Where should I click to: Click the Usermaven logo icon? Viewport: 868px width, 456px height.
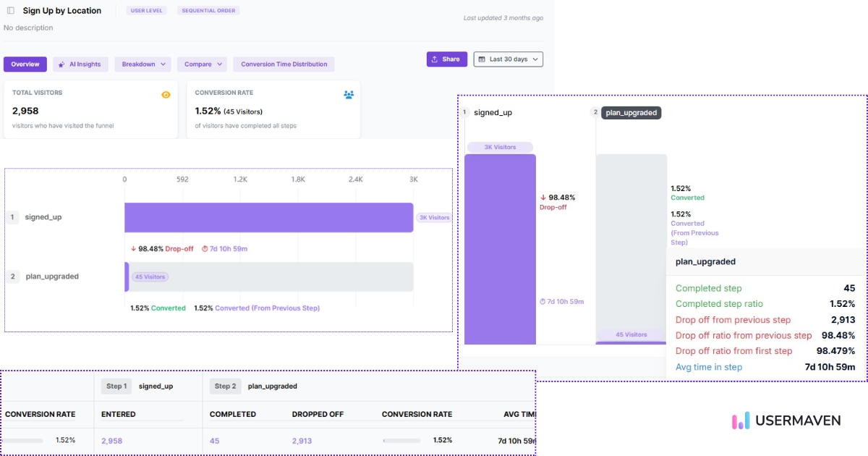pyautogui.click(x=741, y=421)
